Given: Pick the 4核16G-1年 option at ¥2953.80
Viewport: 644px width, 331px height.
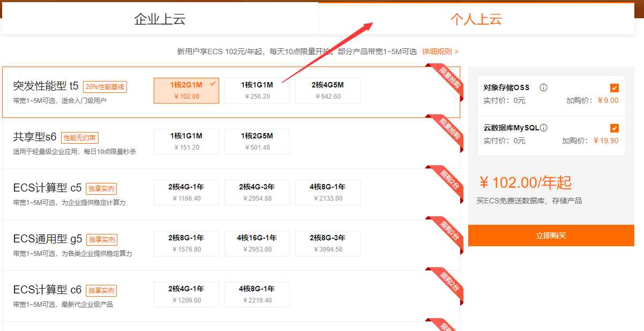Looking at the screenshot, I should point(257,244).
